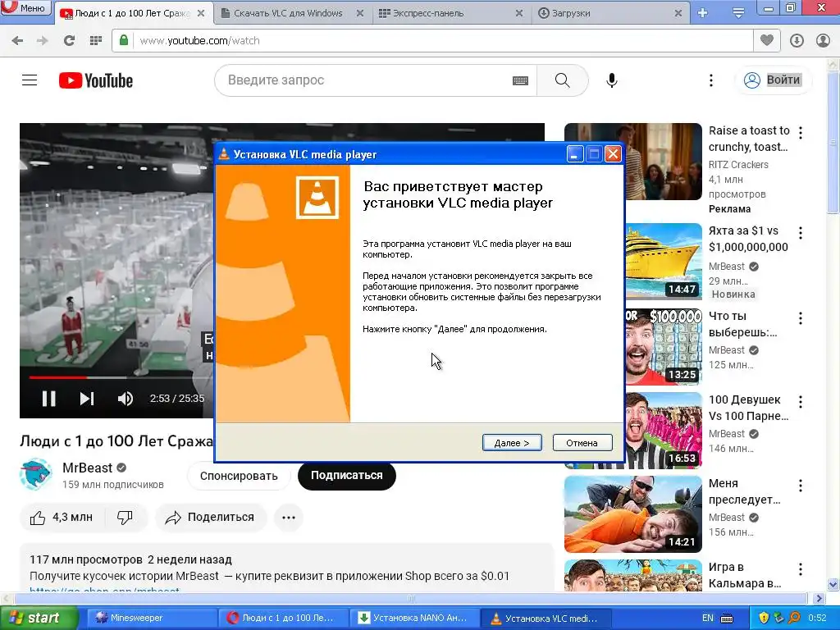The image size is (840, 630).
Task: Click YouTube search magnifier button
Action: (x=563, y=80)
